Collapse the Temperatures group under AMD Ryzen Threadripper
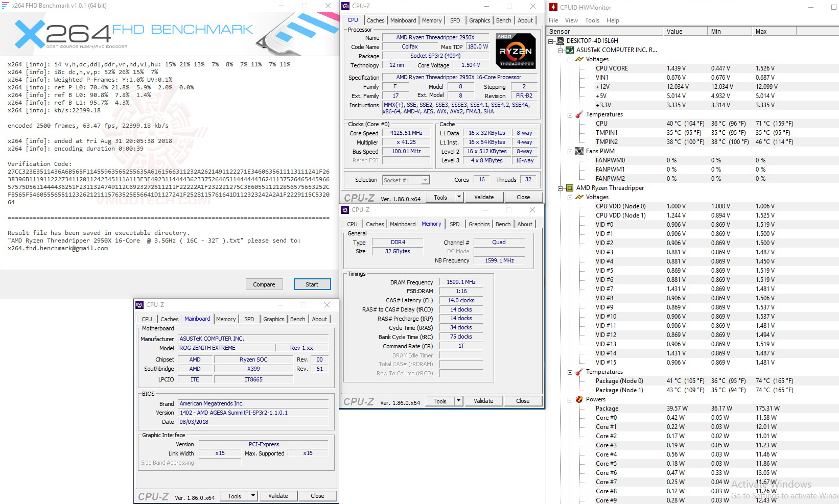Screen dimensions: 839x504 pyautogui.click(x=570, y=372)
